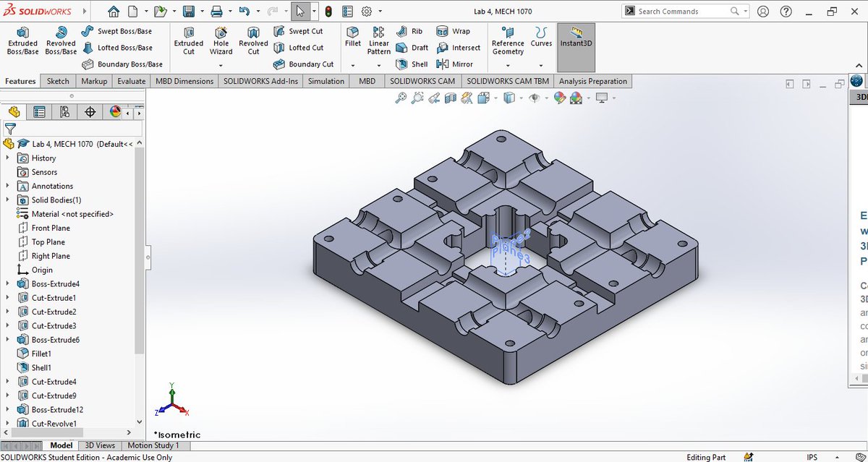Open the DimXpertManager crosshair tab
Screen dimensions: 868x462
click(90, 112)
